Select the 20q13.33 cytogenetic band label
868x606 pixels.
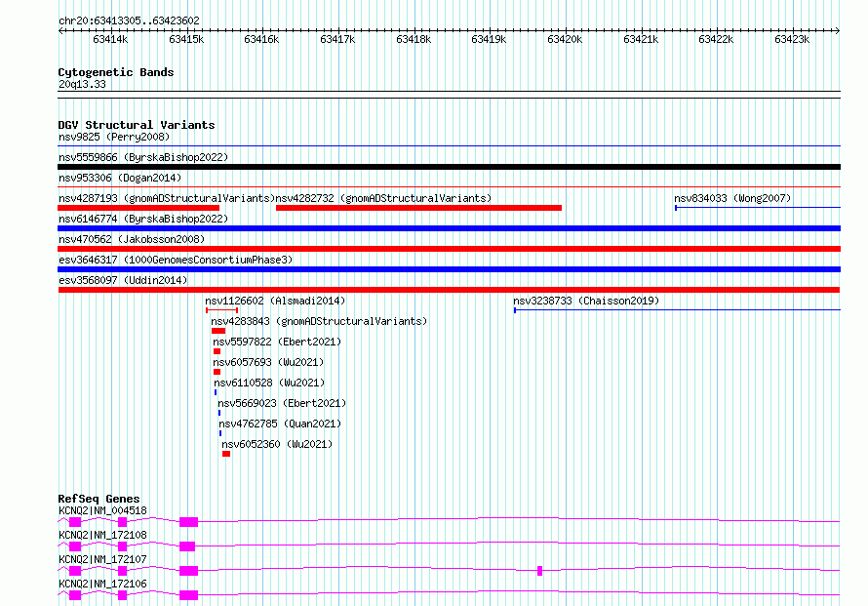(82, 85)
